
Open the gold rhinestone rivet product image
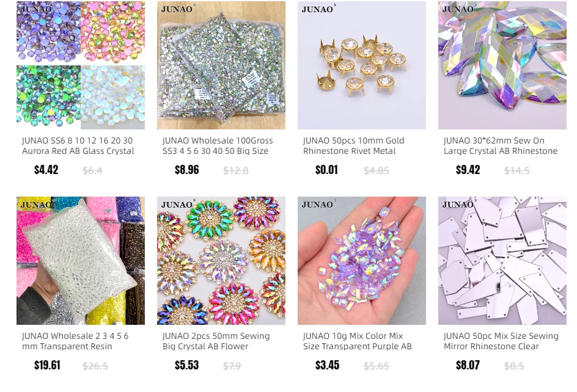pyautogui.click(x=362, y=65)
